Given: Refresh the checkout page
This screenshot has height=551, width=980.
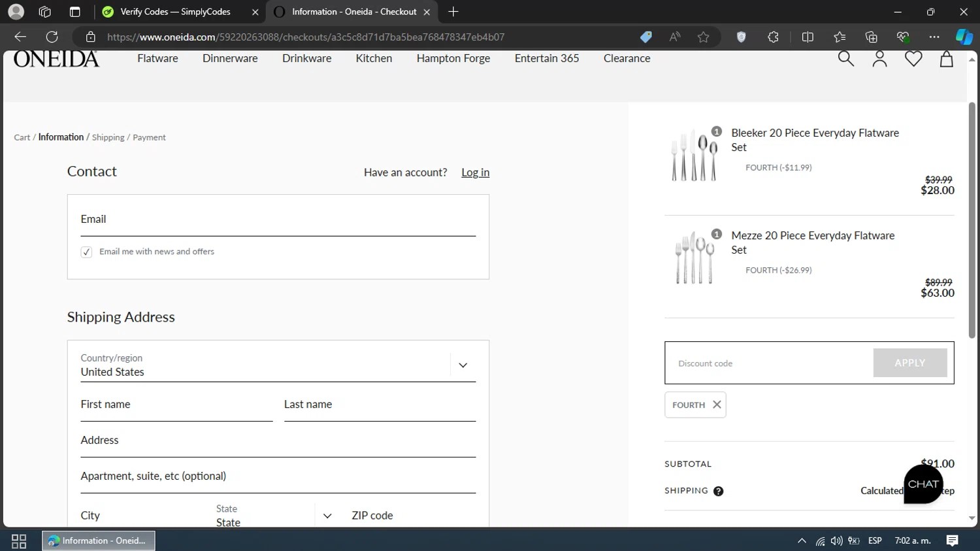Looking at the screenshot, I should pos(52,37).
